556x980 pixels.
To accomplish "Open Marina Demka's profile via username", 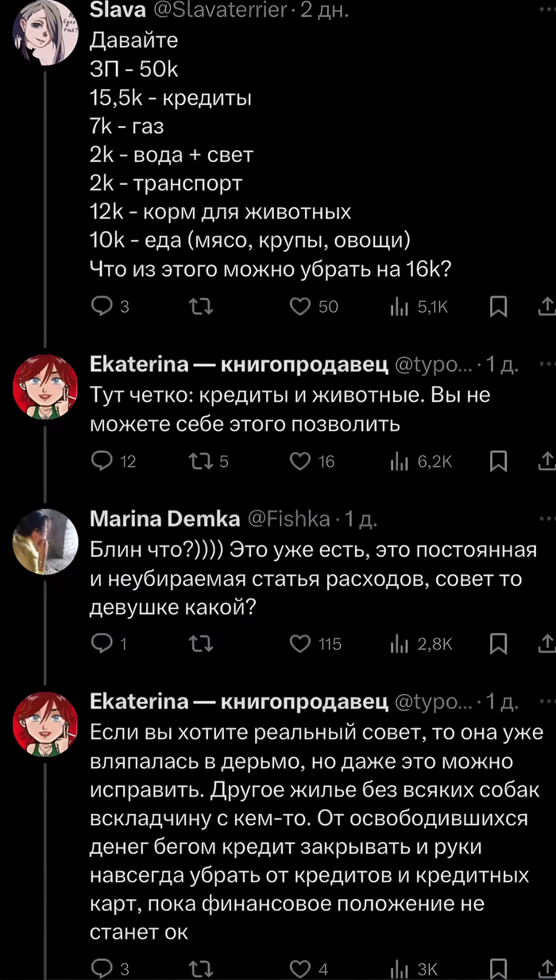I will point(164,519).
